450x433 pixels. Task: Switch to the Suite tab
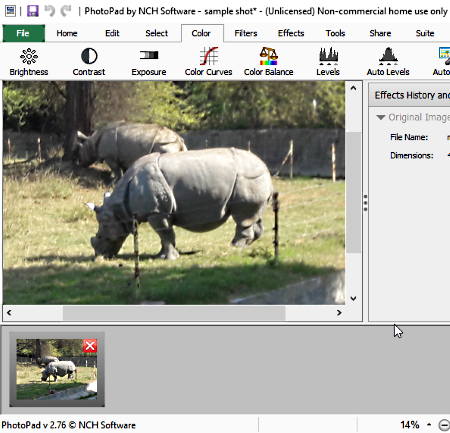pyautogui.click(x=425, y=33)
